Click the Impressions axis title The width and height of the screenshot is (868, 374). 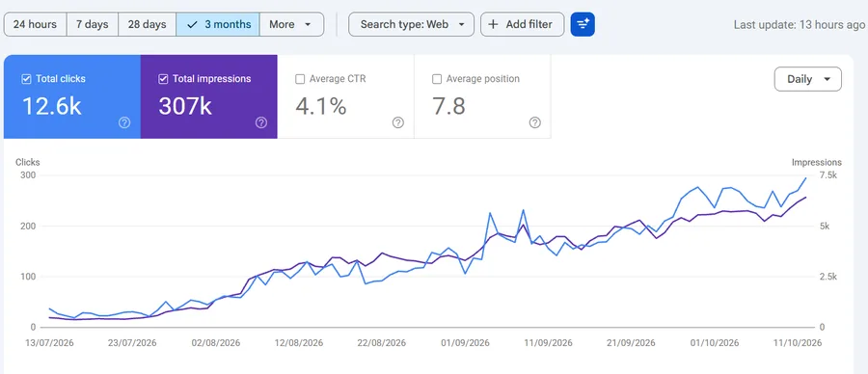[817, 162]
